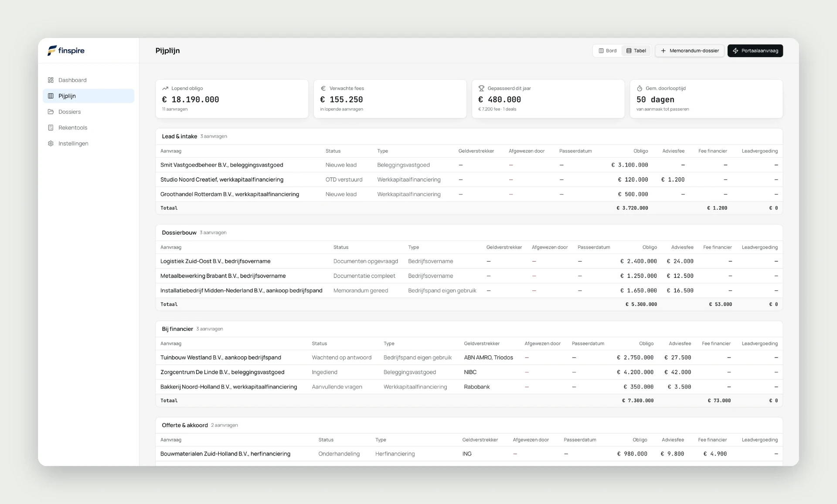
Task: Click the finspire logo
Action: coord(66,51)
